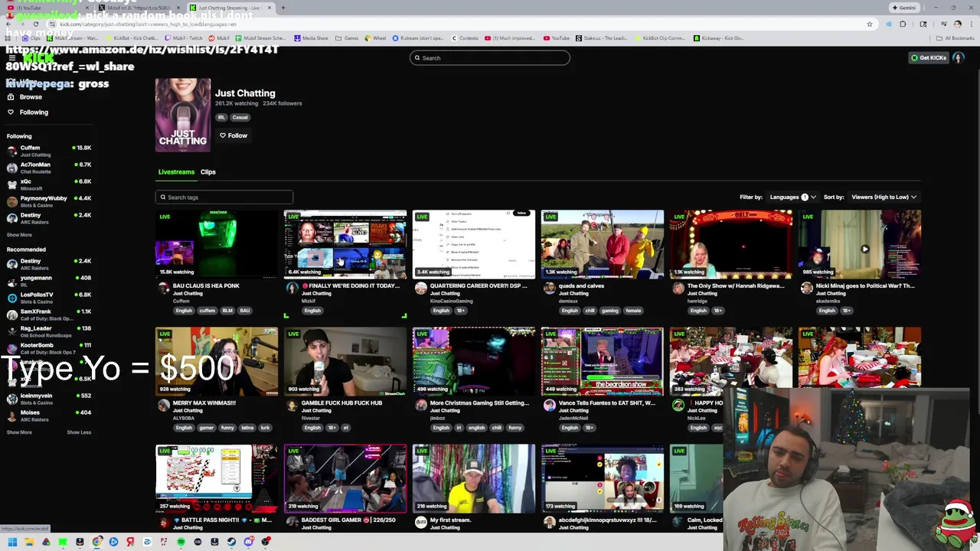
Task: Open the Mizkif - Twitch bookmark
Action: coord(184,38)
